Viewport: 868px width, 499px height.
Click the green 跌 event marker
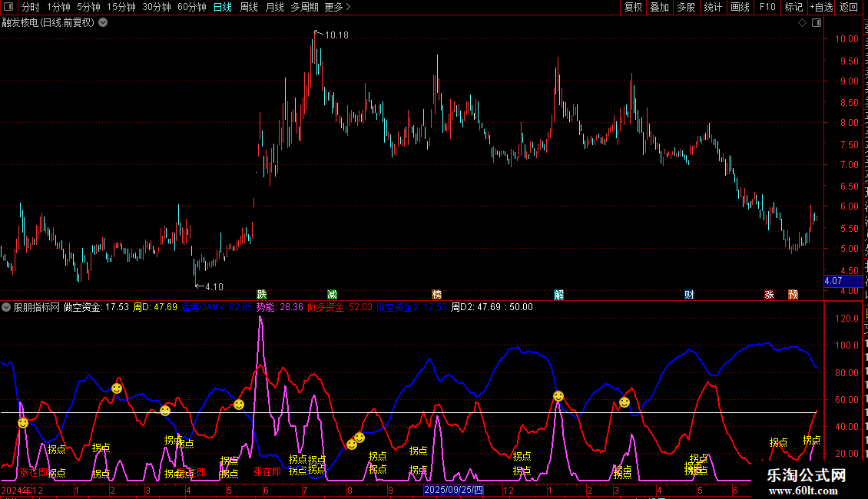point(262,294)
